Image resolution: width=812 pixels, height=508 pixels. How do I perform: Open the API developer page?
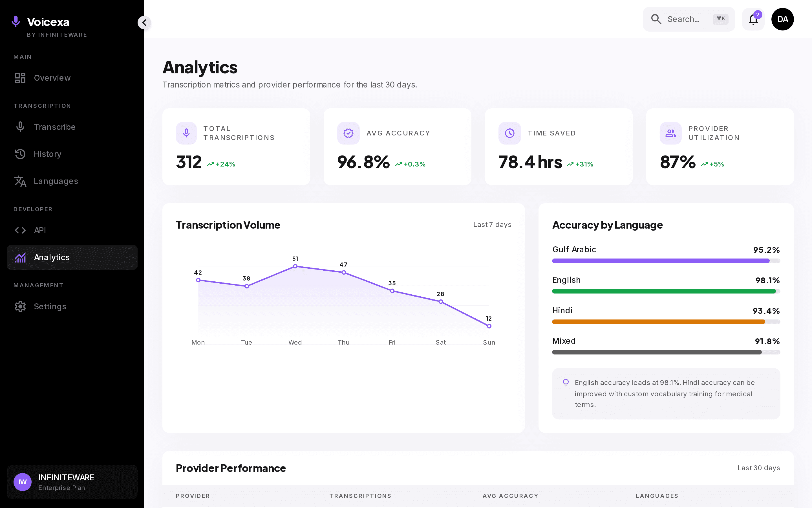[x=72, y=231]
